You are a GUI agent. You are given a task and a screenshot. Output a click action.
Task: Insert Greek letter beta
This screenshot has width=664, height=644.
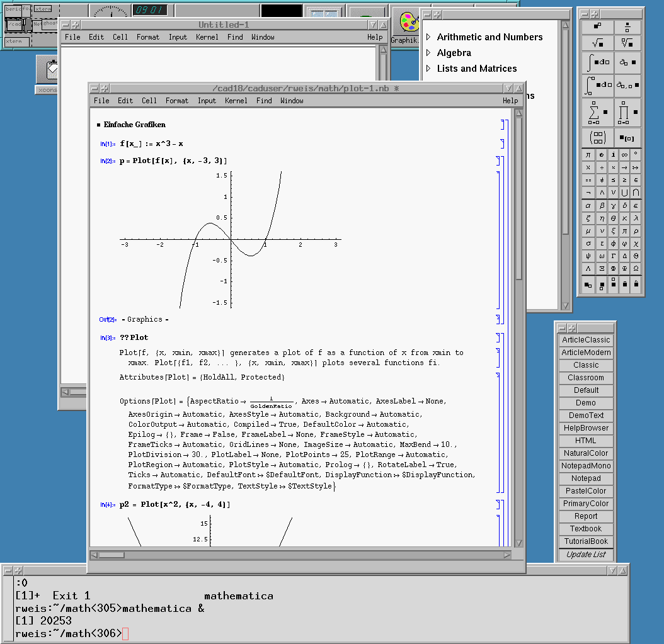click(x=602, y=206)
